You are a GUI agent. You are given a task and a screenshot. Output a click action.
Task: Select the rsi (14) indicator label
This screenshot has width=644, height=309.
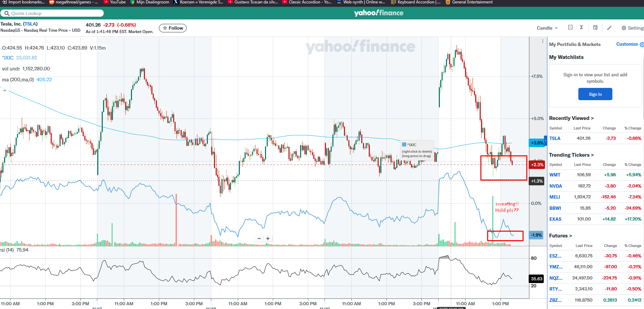(14, 250)
